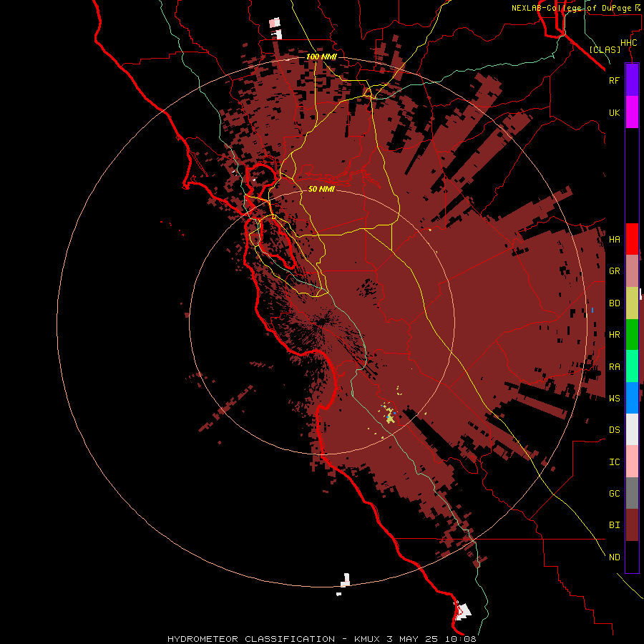
Task: Click the 100 NMI range ring label
Action: point(321,57)
